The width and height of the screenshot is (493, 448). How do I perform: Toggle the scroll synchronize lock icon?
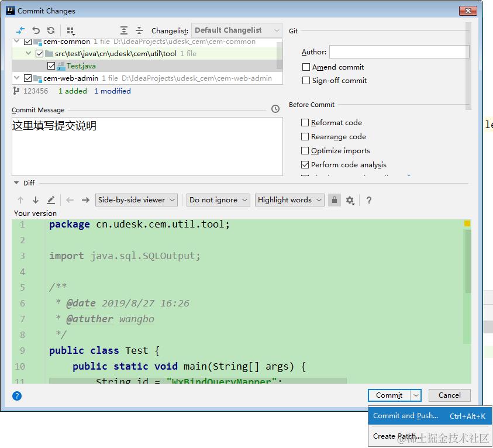(x=335, y=200)
